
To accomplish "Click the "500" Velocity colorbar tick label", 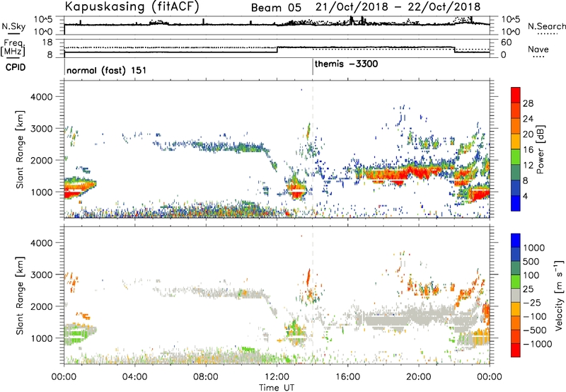I will click(x=531, y=262).
